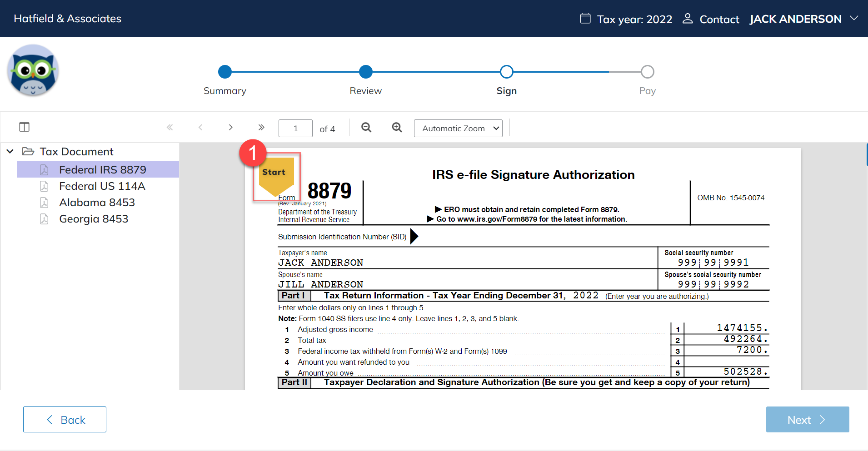Viewport: 868px width, 451px height.
Task: Open Alabama 8453 document
Action: pyautogui.click(x=97, y=203)
